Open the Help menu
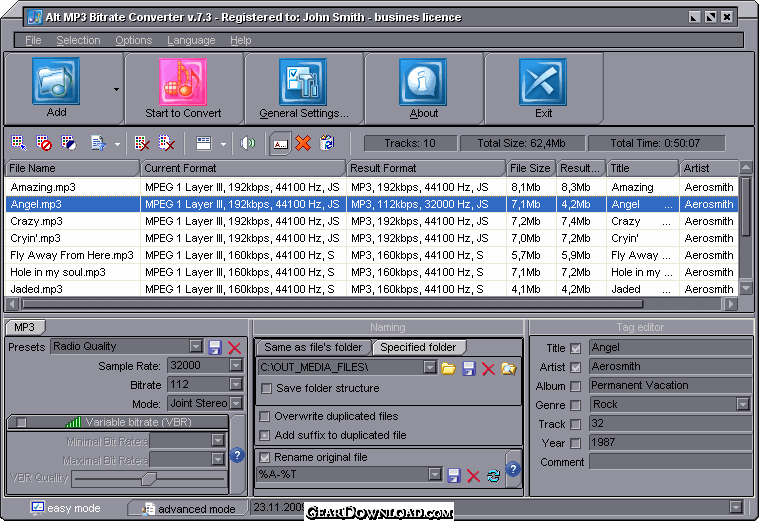This screenshot has height=521, width=759. pyautogui.click(x=241, y=40)
